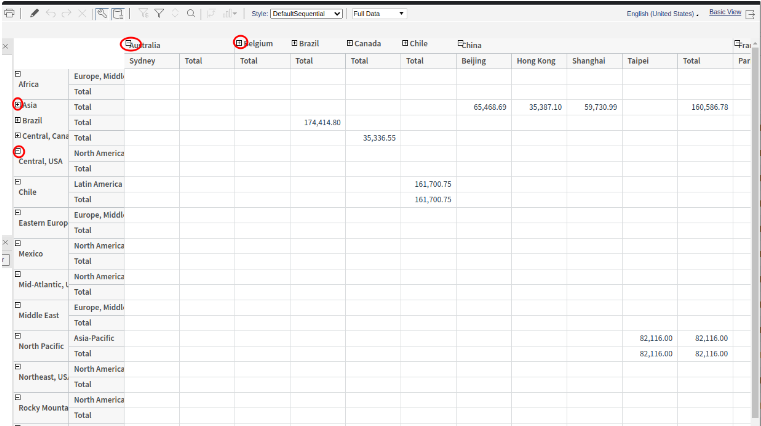
Task: Select the Taipei column header
Action: click(650, 61)
